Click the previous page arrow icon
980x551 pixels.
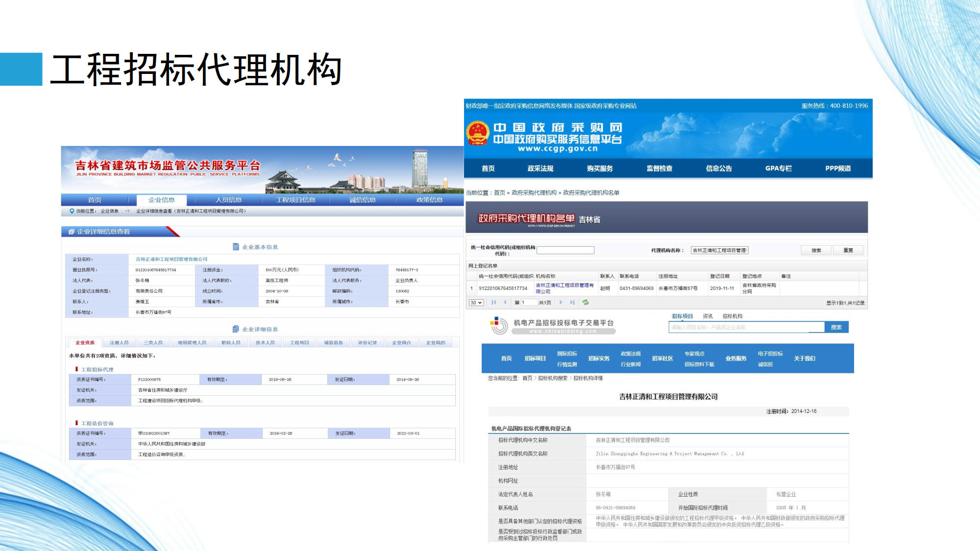[x=505, y=302]
